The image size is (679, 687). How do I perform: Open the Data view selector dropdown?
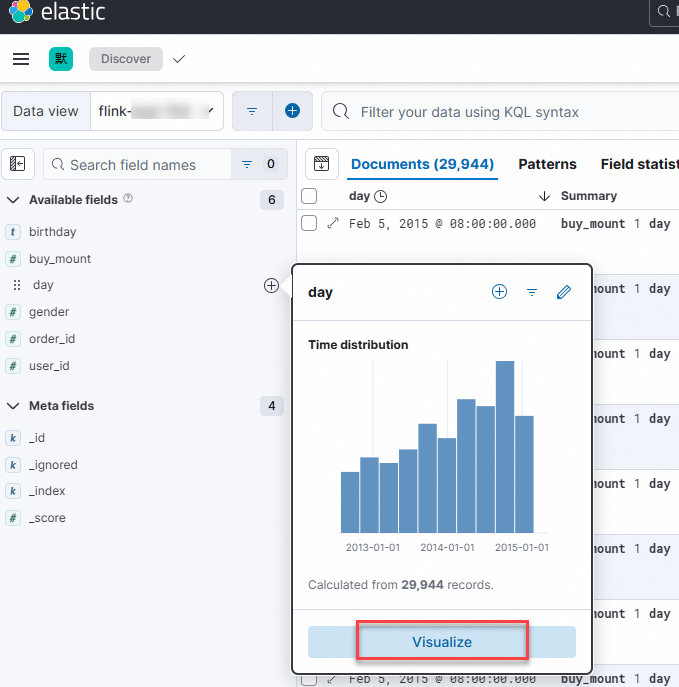(157, 111)
